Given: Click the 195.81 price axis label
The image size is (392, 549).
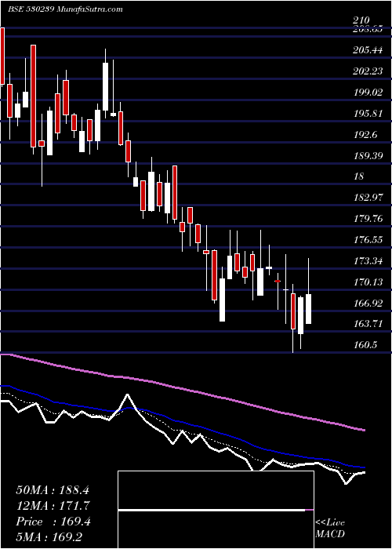Looking at the screenshot, I should tap(368, 114).
